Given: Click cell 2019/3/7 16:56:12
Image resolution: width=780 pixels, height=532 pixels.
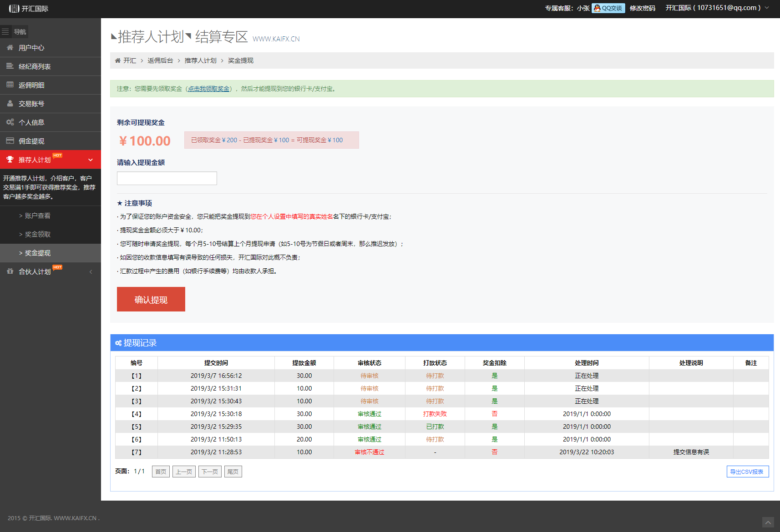Looking at the screenshot, I should (216, 376).
